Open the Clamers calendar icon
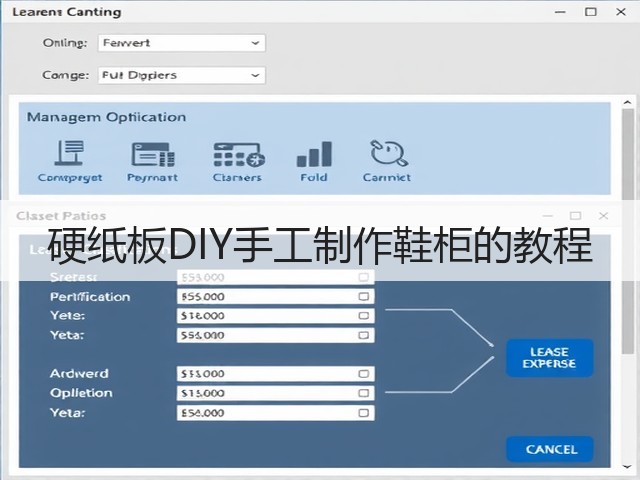The height and width of the screenshot is (480, 640). click(x=239, y=155)
